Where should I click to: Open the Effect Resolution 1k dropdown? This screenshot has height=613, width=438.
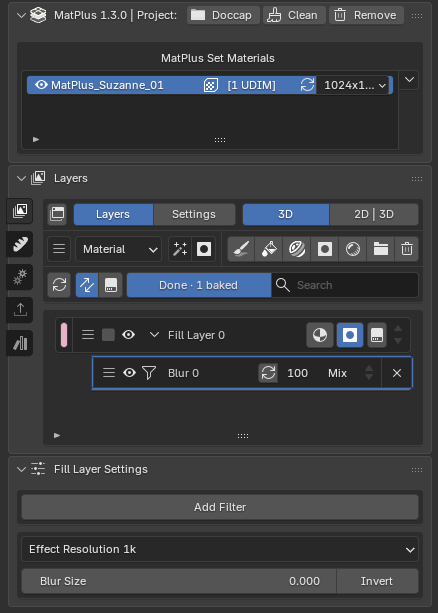[220, 549]
